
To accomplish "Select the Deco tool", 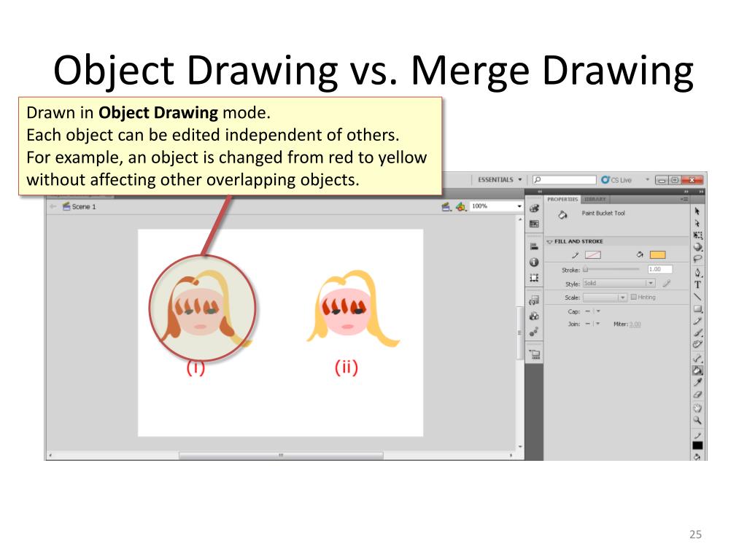I will [697, 344].
